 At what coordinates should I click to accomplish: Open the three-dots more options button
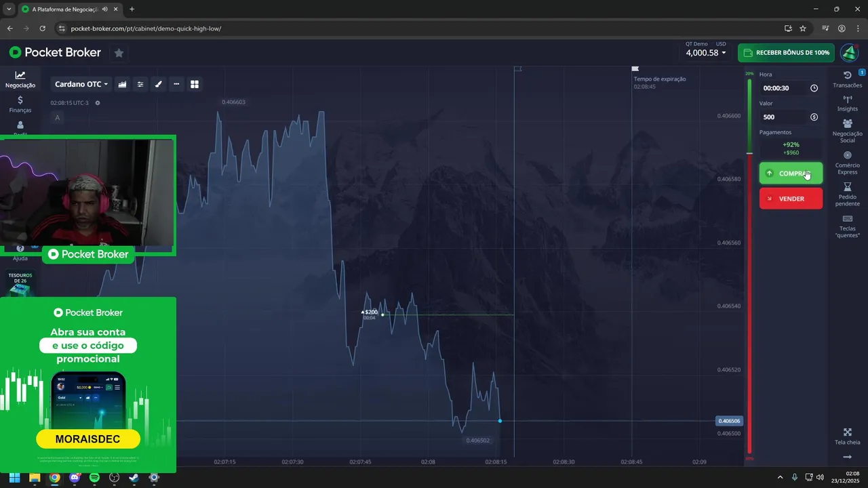coord(176,84)
